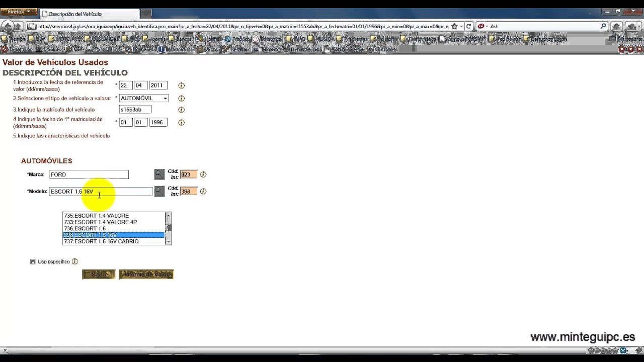Click info icon beside first registration date
This screenshot has width=644, height=362.
coord(182,123)
